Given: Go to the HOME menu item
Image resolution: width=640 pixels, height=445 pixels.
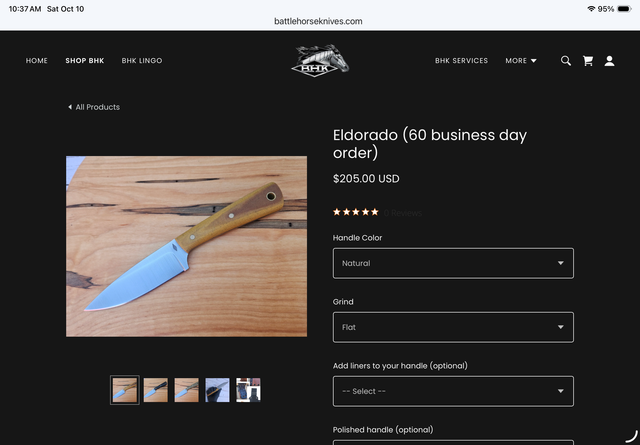Looking at the screenshot, I should coord(37,60).
